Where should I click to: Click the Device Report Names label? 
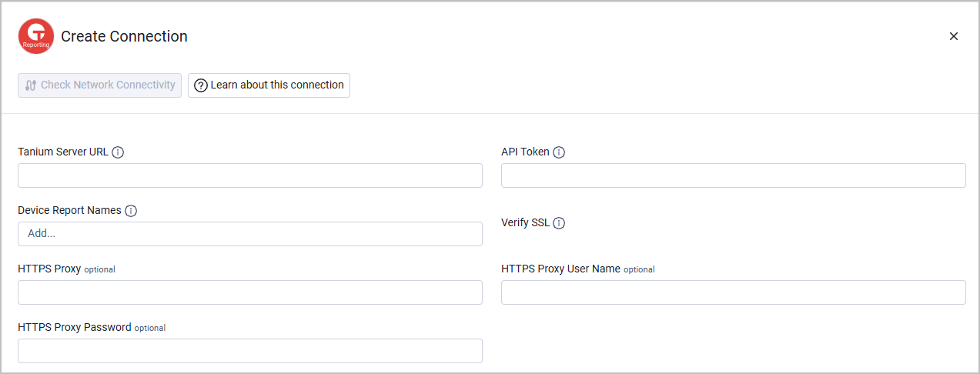(69, 210)
